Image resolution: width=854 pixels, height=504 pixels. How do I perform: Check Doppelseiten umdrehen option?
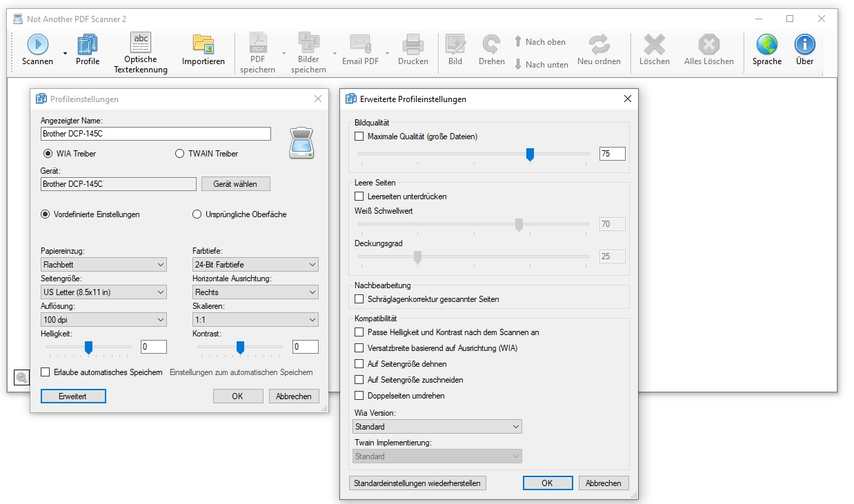pos(359,396)
